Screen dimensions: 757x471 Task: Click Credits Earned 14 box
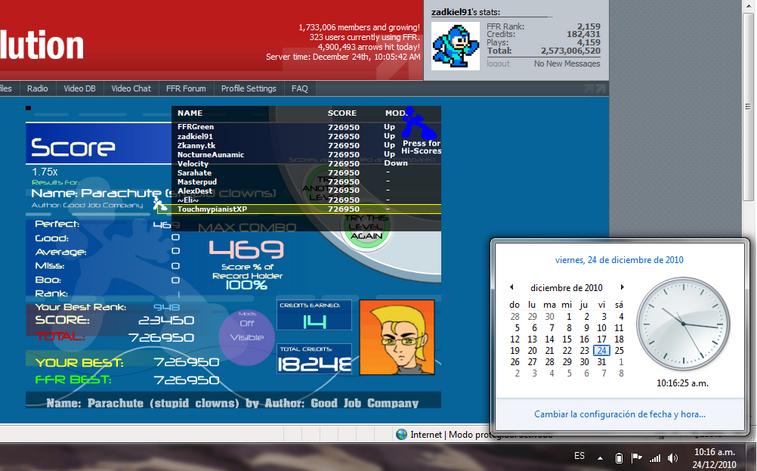coord(314,315)
